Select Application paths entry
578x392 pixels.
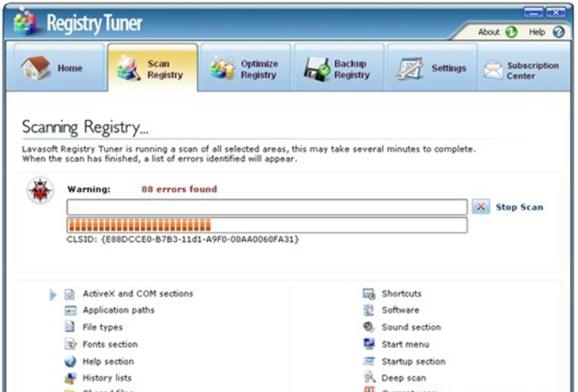click(x=118, y=310)
